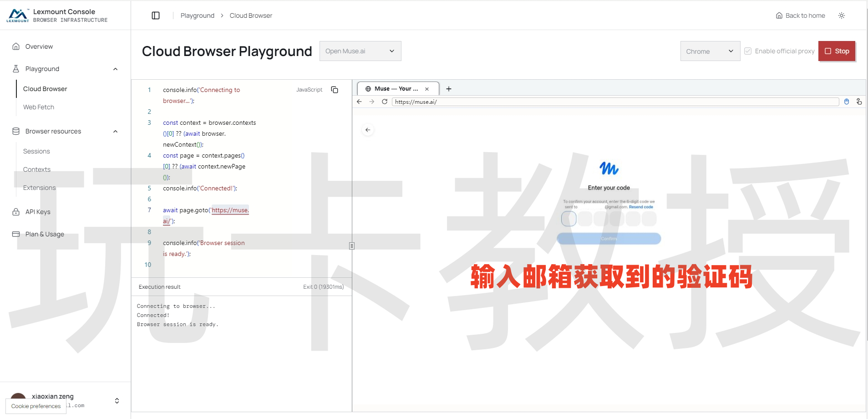Click Cookie preferences button
The image size is (868, 419).
click(36, 406)
